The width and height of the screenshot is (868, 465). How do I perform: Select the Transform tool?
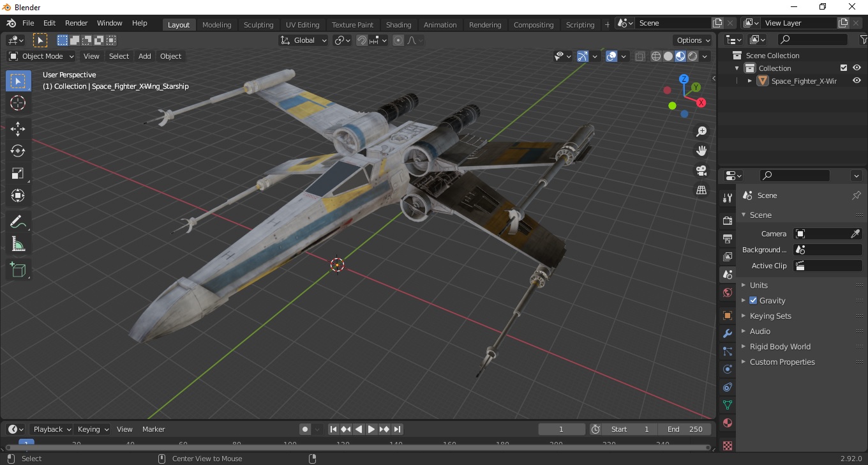click(18, 195)
